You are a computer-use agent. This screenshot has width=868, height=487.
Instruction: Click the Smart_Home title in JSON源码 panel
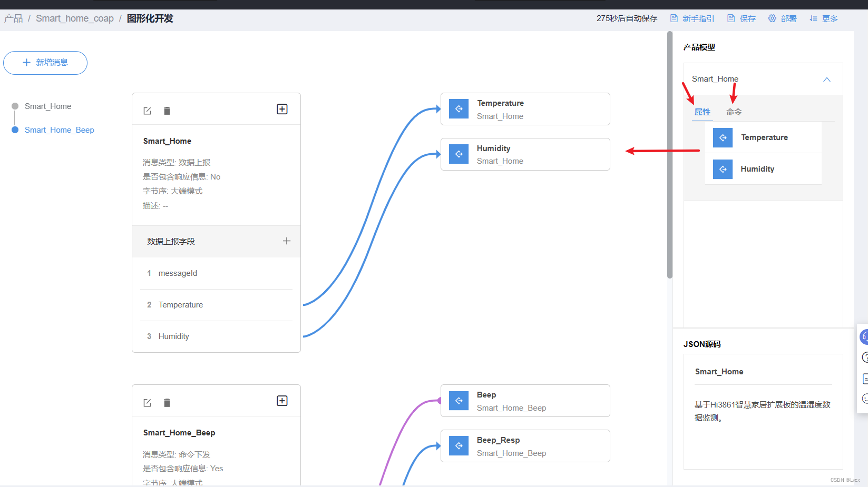pyautogui.click(x=719, y=372)
